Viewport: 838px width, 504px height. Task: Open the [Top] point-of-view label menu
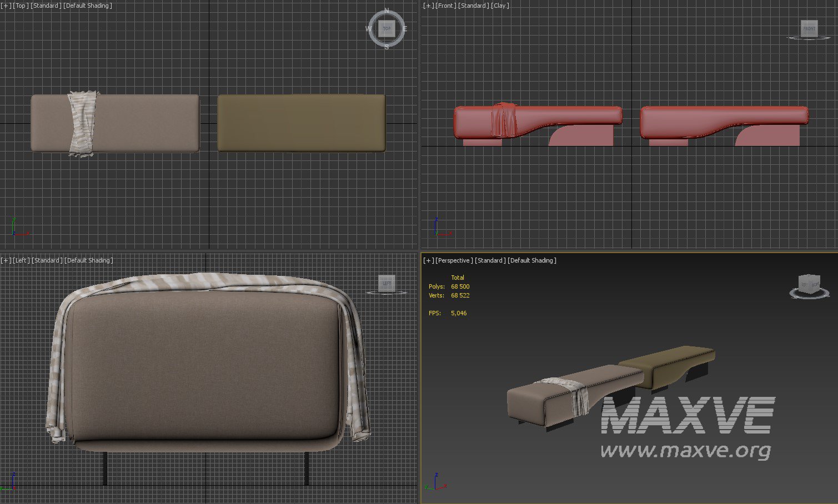point(21,6)
